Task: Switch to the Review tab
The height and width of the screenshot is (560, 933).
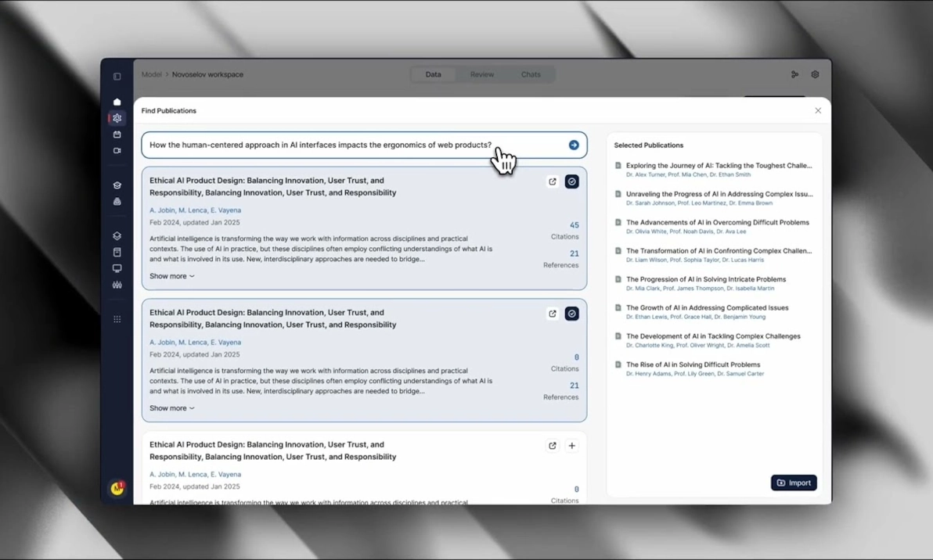Action: 482,74
